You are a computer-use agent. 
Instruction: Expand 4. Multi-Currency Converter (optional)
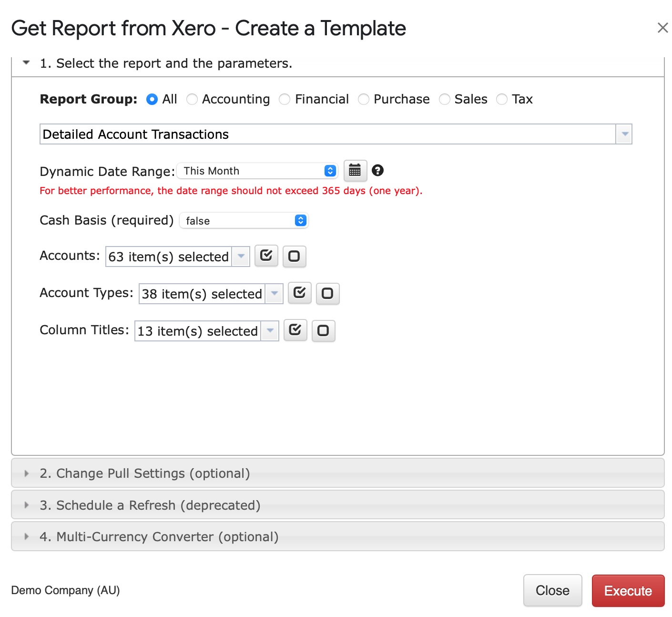337,536
